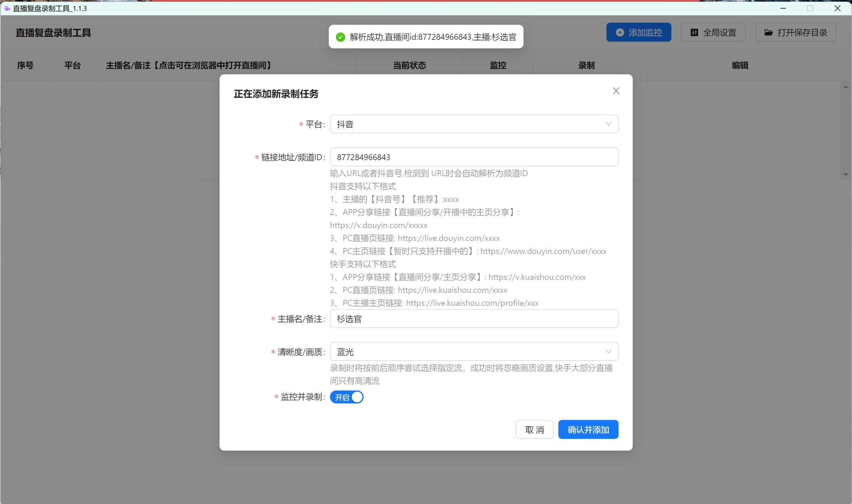Screen dimensions: 852x504
Task: Click the chevron arrow in 平台 selector
Action: [x=608, y=124]
